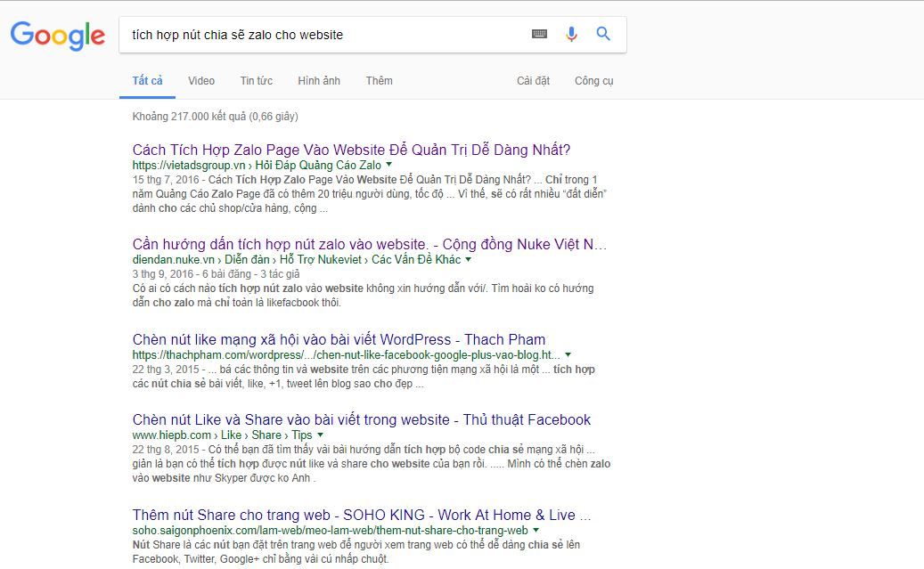Image resolution: width=924 pixels, height=569 pixels.
Task: Switch to the Tin tức tab
Action: [257, 81]
